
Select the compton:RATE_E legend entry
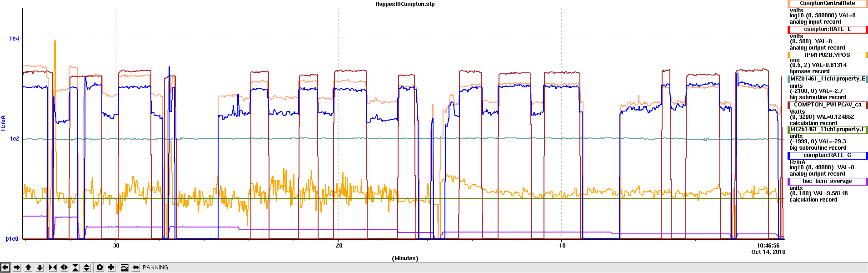(828, 30)
